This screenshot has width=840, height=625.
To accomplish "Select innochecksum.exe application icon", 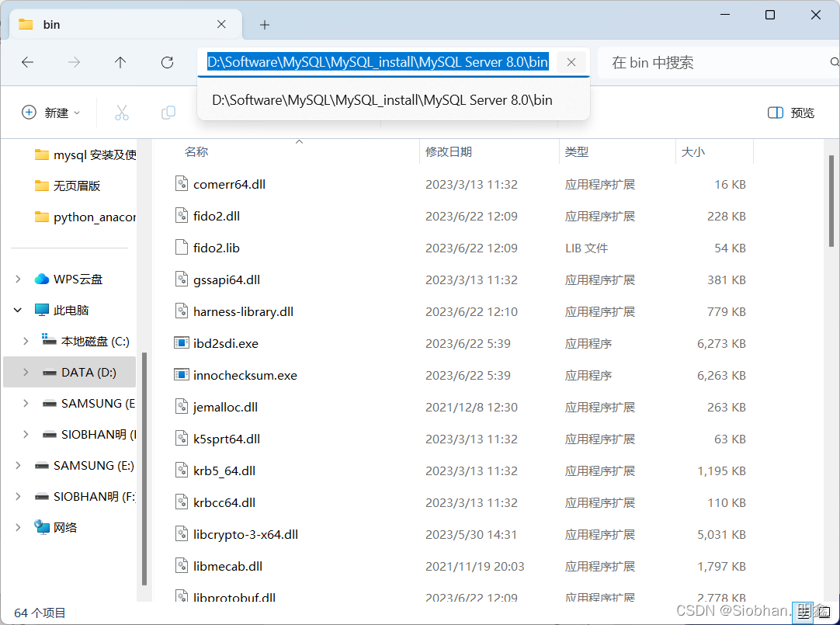I will (x=182, y=375).
